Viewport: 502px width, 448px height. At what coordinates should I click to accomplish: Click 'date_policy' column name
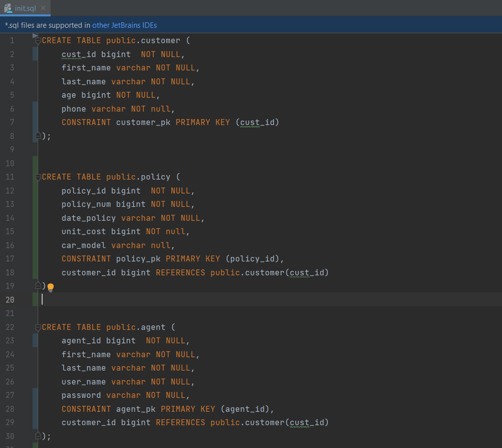(x=89, y=218)
